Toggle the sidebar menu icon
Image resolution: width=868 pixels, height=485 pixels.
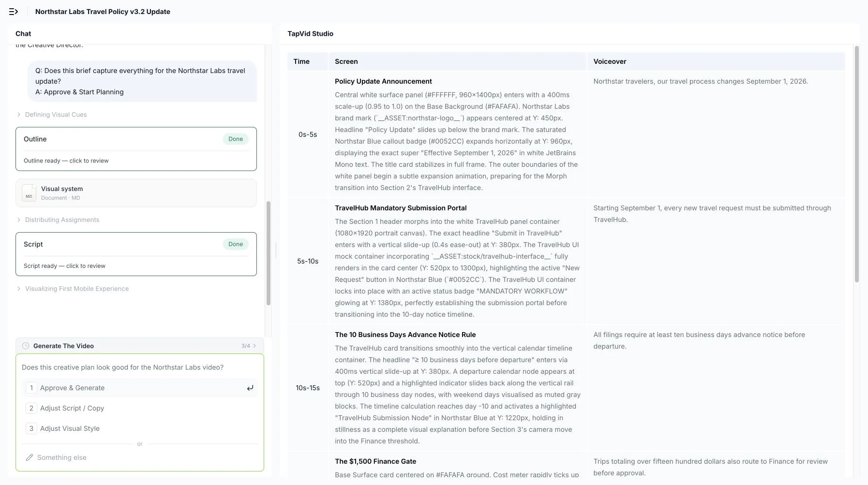(x=14, y=12)
